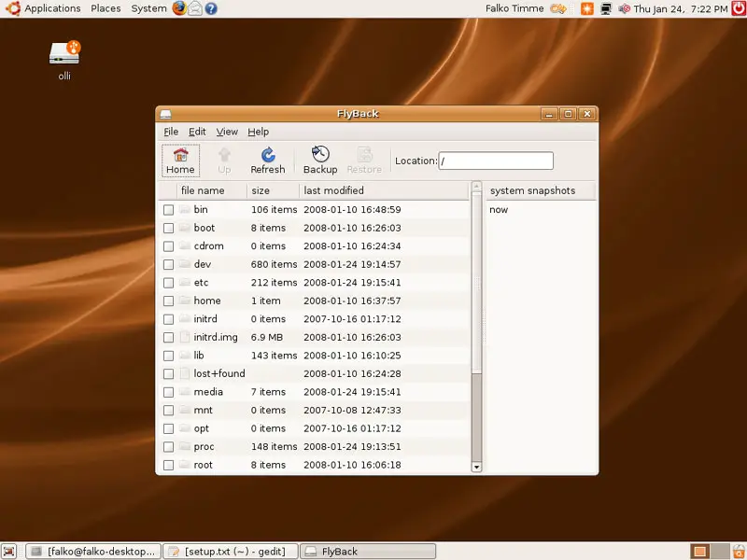Toggle the media folder checkbox
The width and height of the screenshot is (747, 560).
click(168, 392)
